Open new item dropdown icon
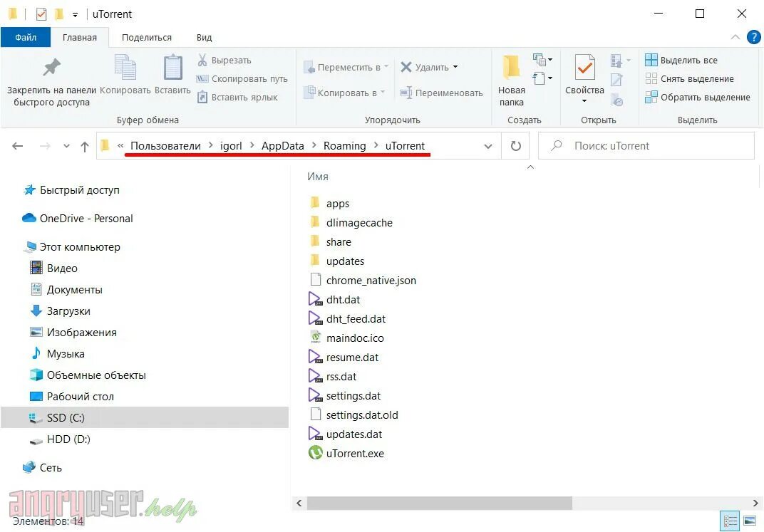Viewport: 764px width, 532px height. tap(542, 60)
